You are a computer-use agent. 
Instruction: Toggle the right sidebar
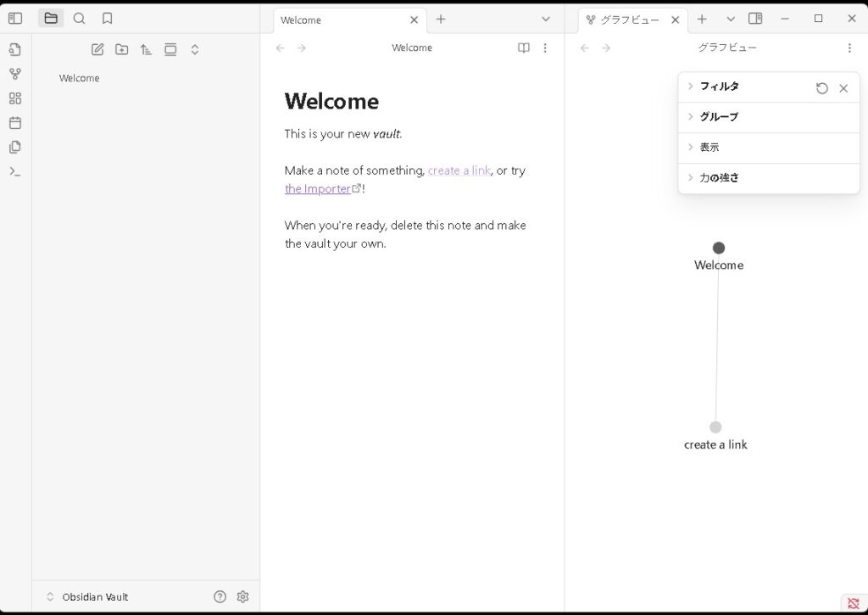point(755,19)
